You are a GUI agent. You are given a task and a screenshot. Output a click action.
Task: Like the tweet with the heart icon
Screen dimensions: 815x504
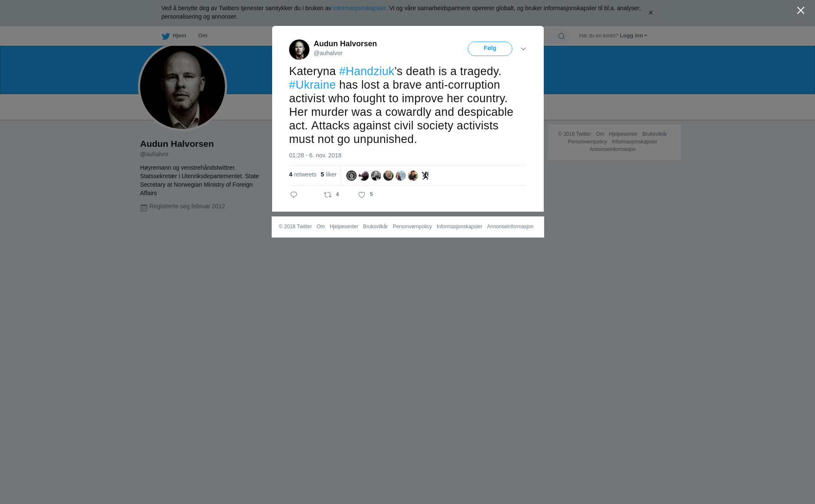362,195
